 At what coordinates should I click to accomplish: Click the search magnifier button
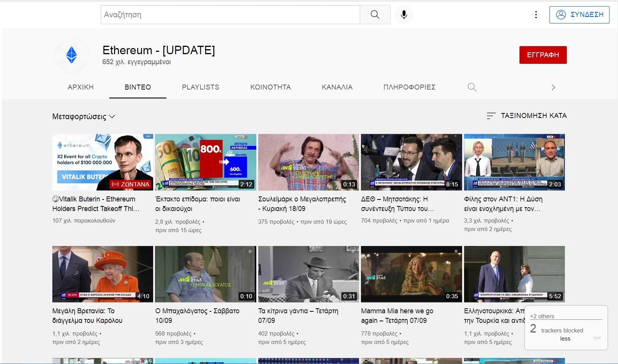point(375,15)
